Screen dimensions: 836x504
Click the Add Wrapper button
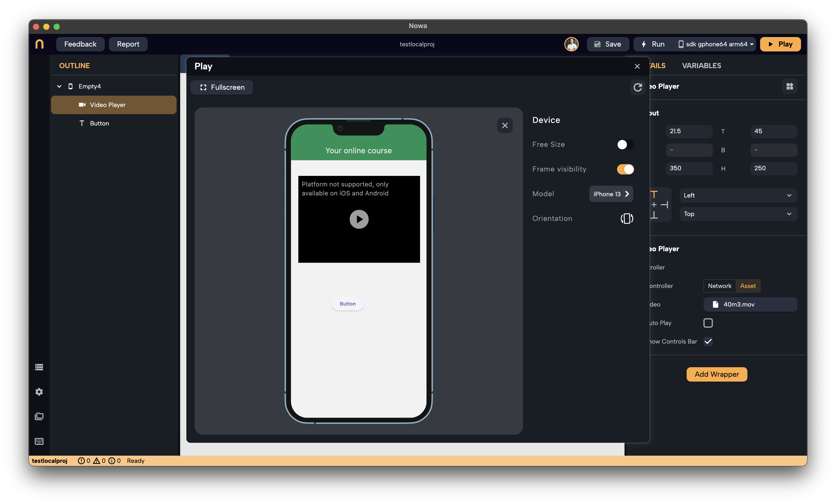(717, 374)
